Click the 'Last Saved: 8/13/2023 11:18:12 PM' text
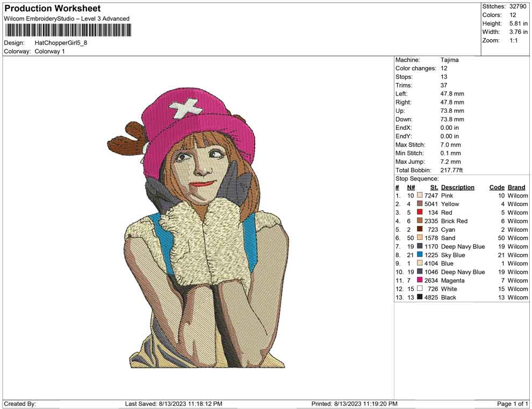Screen dimensions: 532x409 (174, 404)
